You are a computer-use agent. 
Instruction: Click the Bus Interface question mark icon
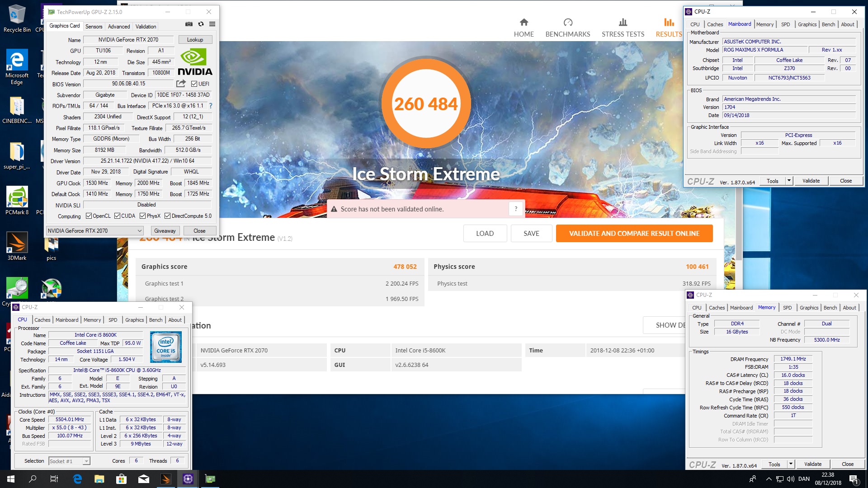pos(210,106)
